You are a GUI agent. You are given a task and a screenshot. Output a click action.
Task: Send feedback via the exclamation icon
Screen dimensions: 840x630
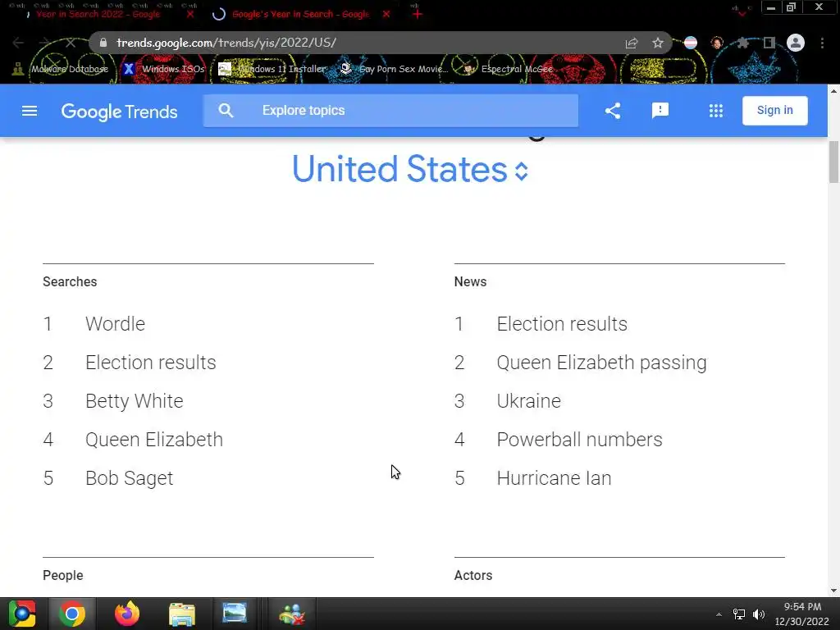(x=660, y=111)
